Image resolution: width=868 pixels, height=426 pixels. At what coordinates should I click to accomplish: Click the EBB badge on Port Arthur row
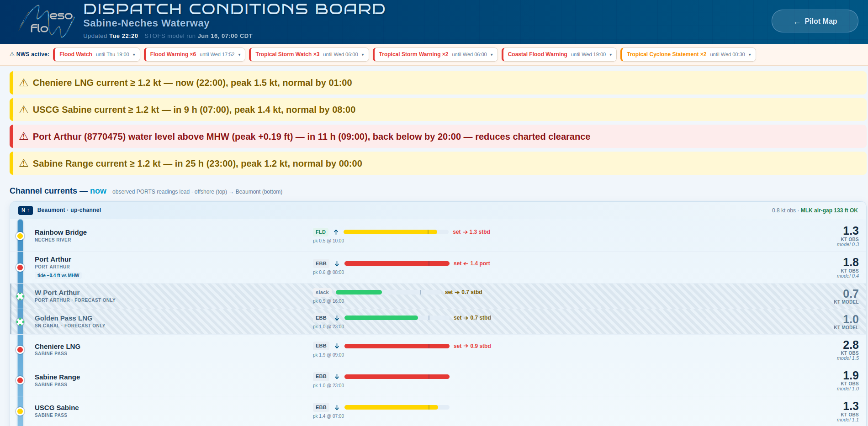(x=321, y=263)
